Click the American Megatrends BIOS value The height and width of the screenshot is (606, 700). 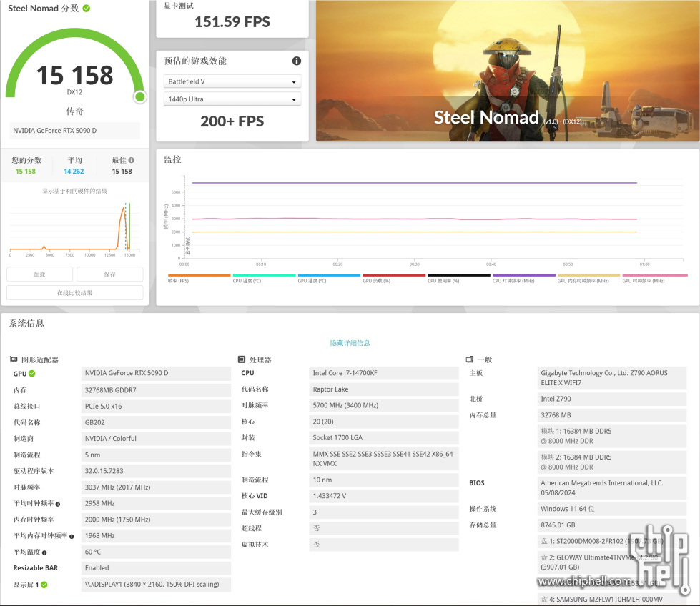tap(611, 488)
